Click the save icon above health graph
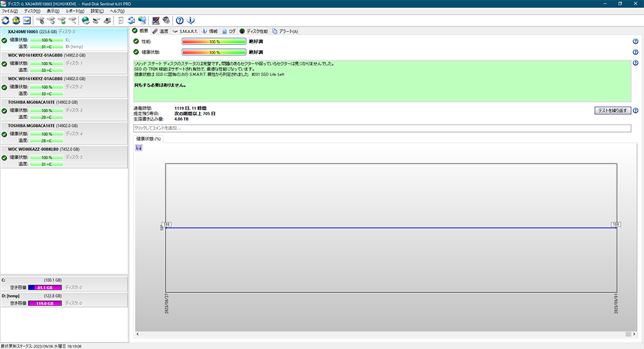 point(139,147)
